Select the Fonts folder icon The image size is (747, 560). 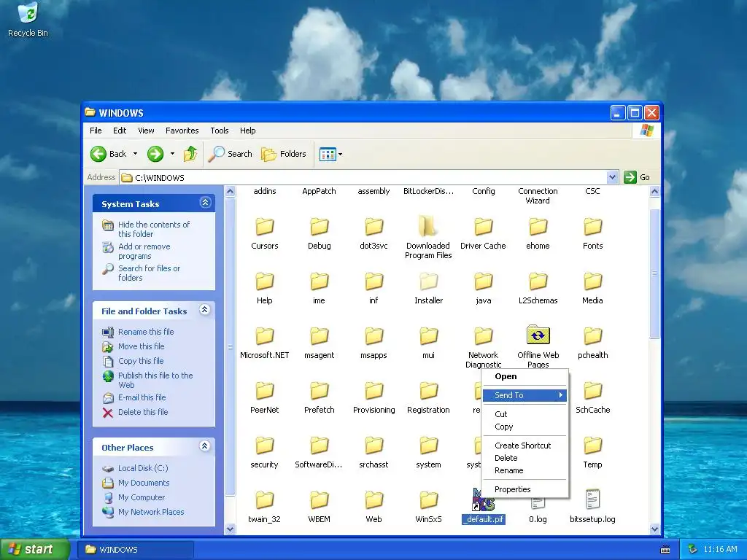592,227
